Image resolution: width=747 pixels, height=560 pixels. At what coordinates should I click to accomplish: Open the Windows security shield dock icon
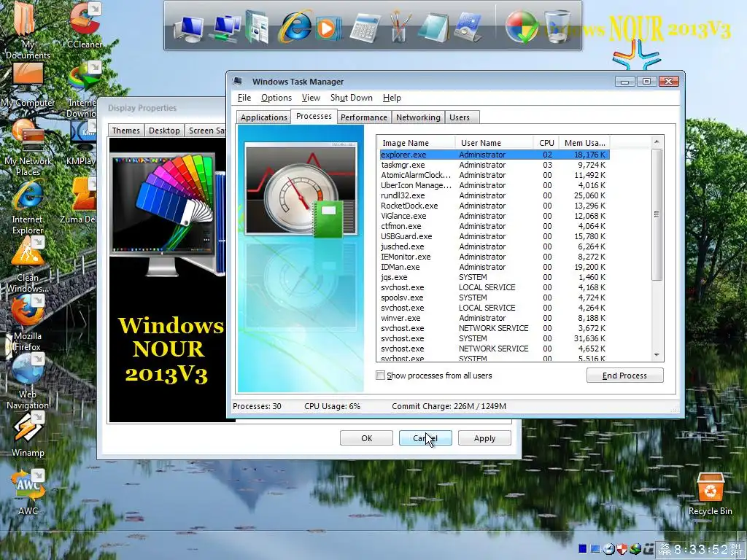point(522,27)
